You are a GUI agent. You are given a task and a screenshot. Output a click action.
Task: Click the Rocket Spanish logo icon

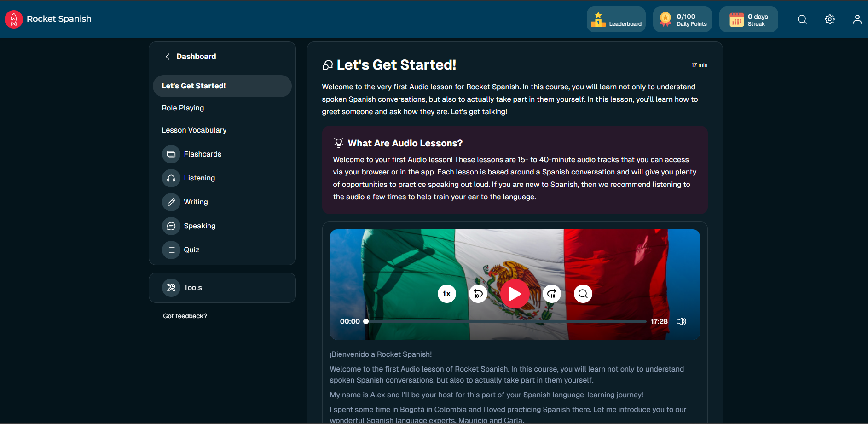point(14,19)
